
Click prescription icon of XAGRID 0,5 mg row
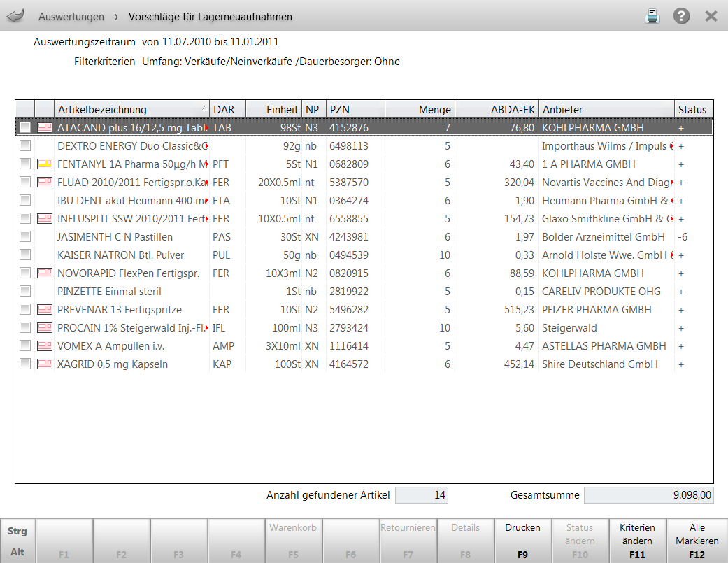pyautogui.click(x=45, y=364)
